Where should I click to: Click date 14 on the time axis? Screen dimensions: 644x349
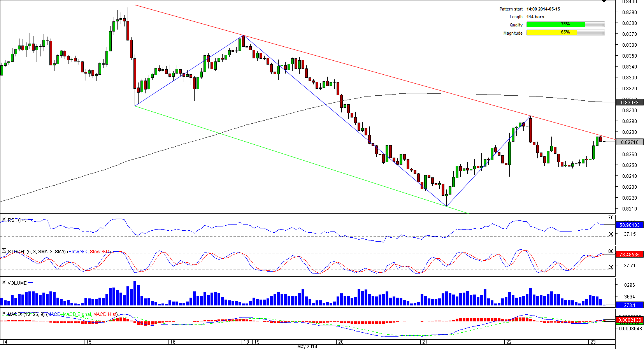tap(5, 342)
